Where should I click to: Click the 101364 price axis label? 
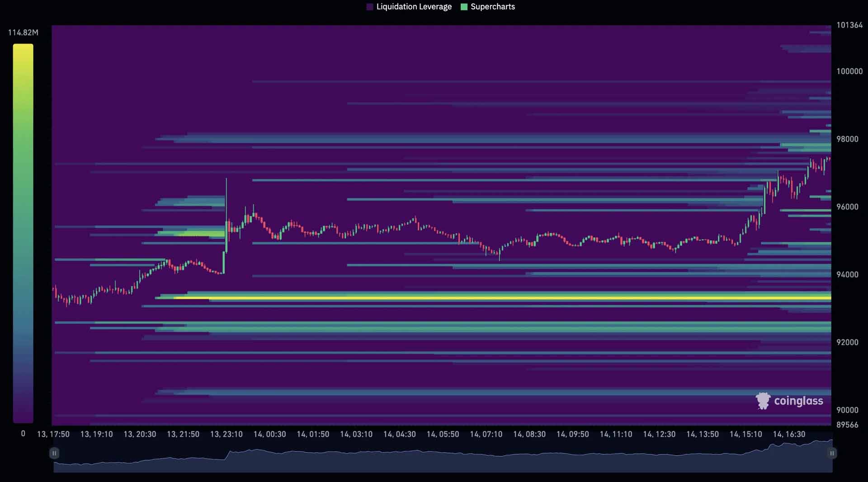tap(849, 25)
